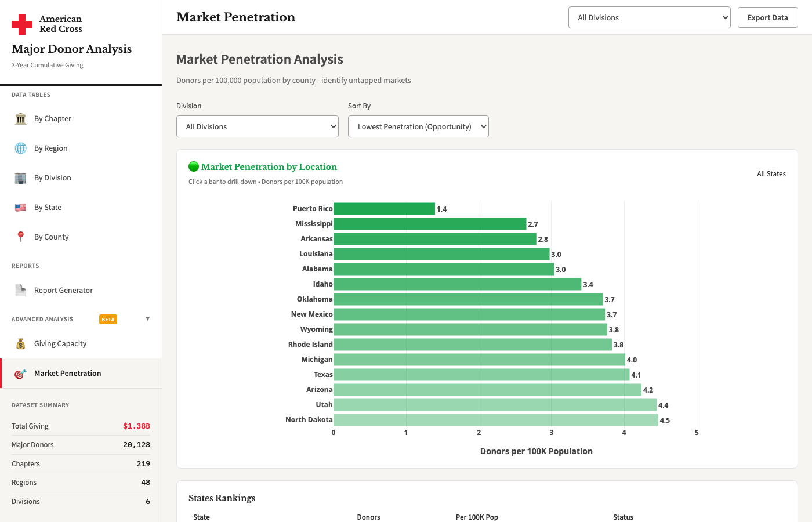Click the 4.5 value label
This screenshot has height=522, width=812.
[665, 420]
